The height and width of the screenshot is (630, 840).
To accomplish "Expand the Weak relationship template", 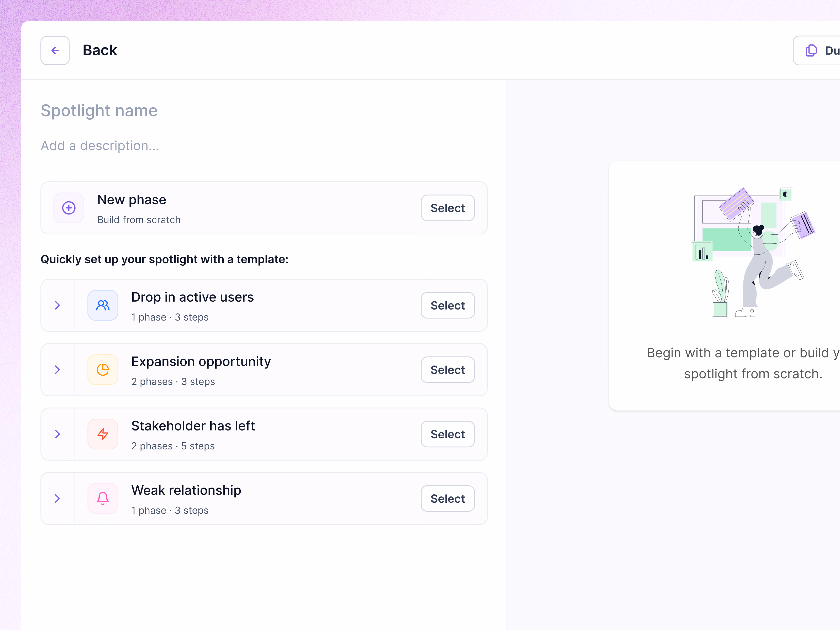I will [x=58, y=498].
